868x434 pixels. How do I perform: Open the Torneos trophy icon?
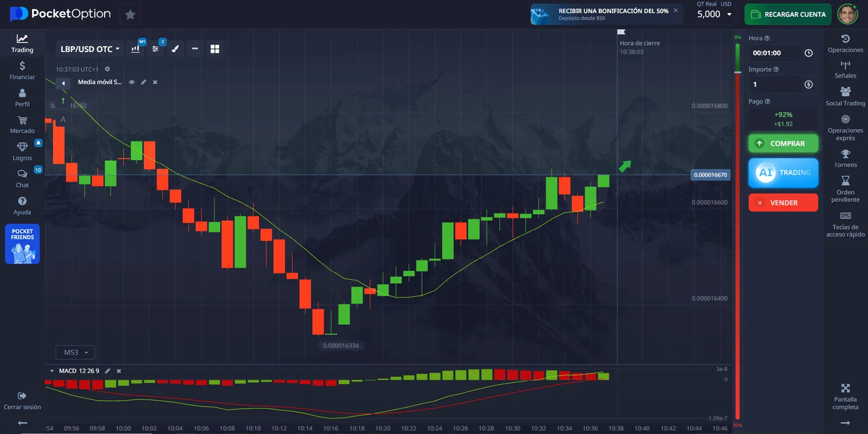[x=845, y=158]
